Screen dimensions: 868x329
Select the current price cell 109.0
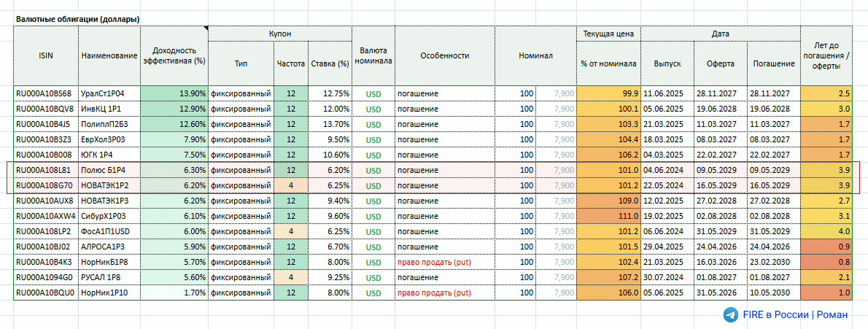click(x=609, y=201)
